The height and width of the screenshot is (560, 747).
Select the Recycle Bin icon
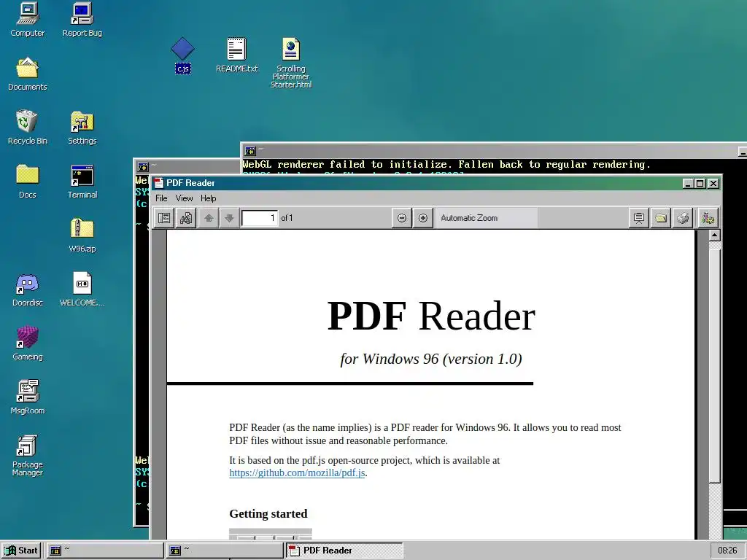[x=27, y=128]
